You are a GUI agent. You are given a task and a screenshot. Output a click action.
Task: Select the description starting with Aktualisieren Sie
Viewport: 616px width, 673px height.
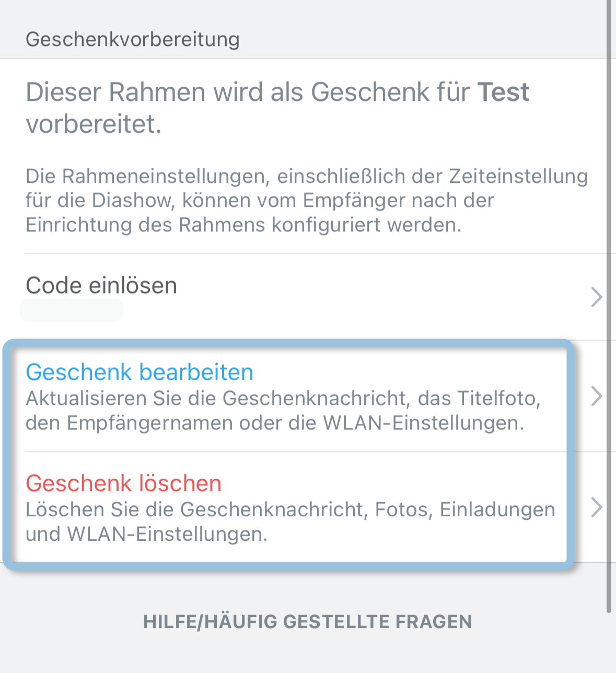(x=282, y=411)
